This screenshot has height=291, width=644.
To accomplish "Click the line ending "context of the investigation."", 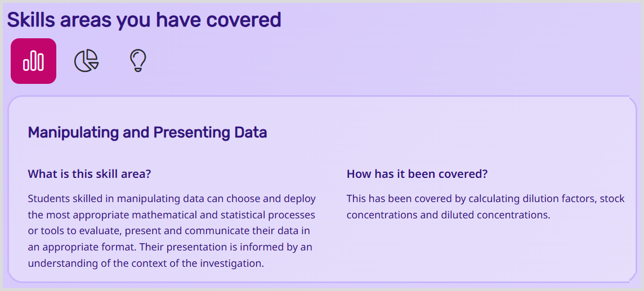I will [x=146, y=263].
